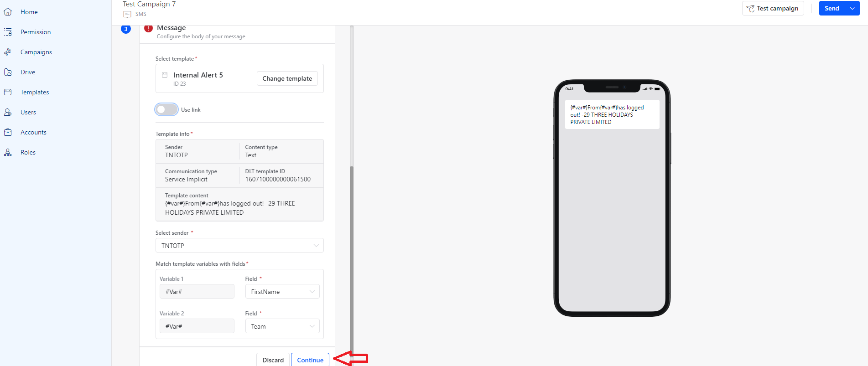Click the Templates sidebar icon
This screenshot has height=366, width=868.
(8, 92)
